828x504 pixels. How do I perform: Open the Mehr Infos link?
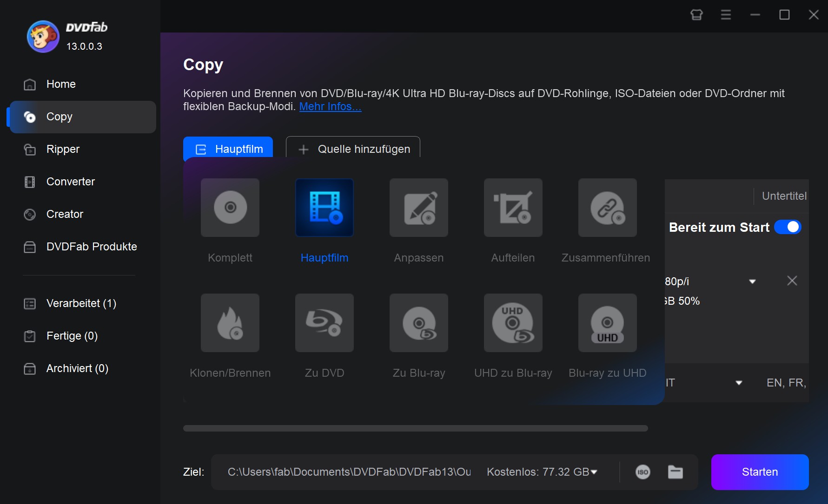coord(330,106)
